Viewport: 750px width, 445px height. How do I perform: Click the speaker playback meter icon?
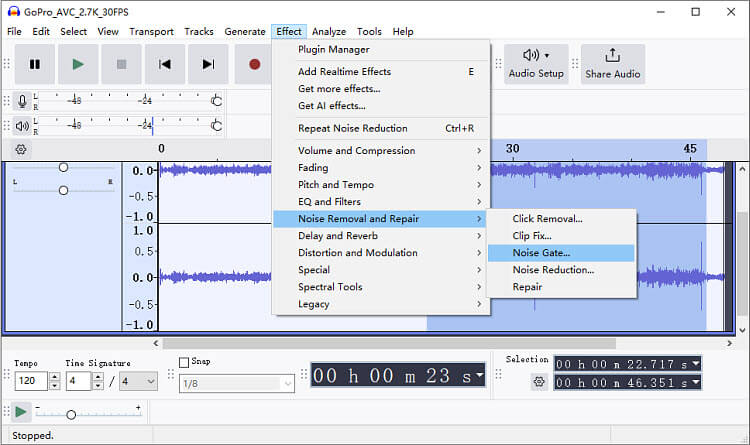pyautogui.click(x=22, y=126)
